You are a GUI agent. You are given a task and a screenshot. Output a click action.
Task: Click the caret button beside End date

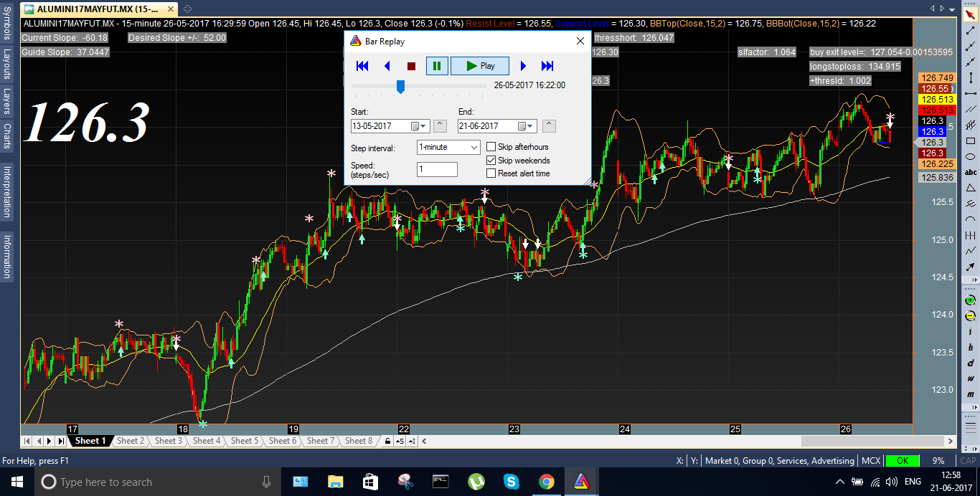[548, 126]
